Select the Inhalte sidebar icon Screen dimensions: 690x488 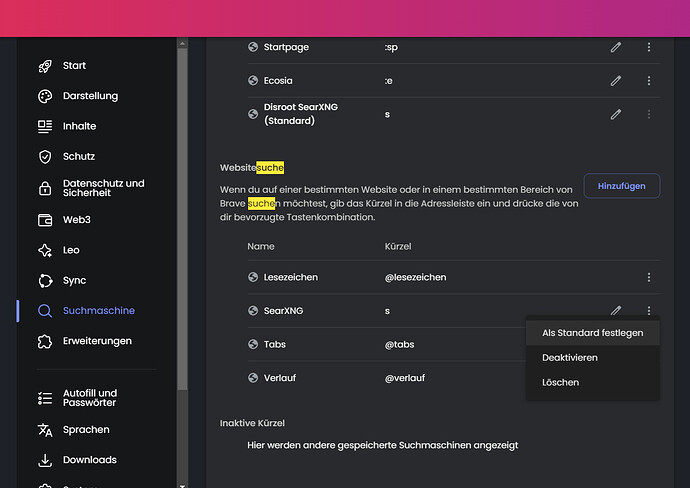(45, 126)
